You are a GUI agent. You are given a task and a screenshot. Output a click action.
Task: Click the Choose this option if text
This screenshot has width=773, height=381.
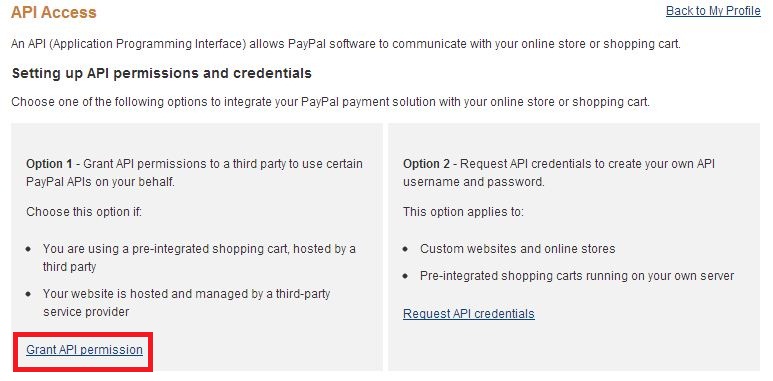point(84,212)
